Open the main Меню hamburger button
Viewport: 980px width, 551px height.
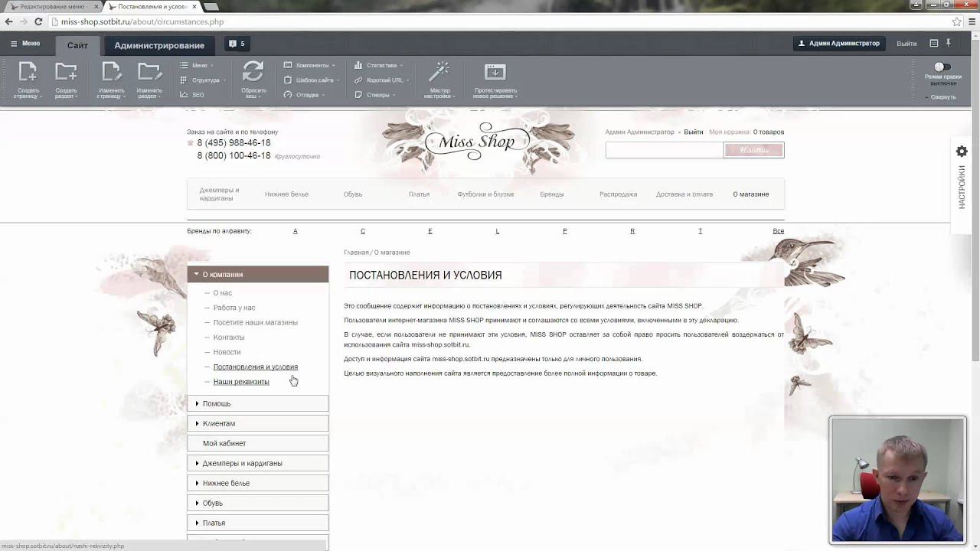25,44
